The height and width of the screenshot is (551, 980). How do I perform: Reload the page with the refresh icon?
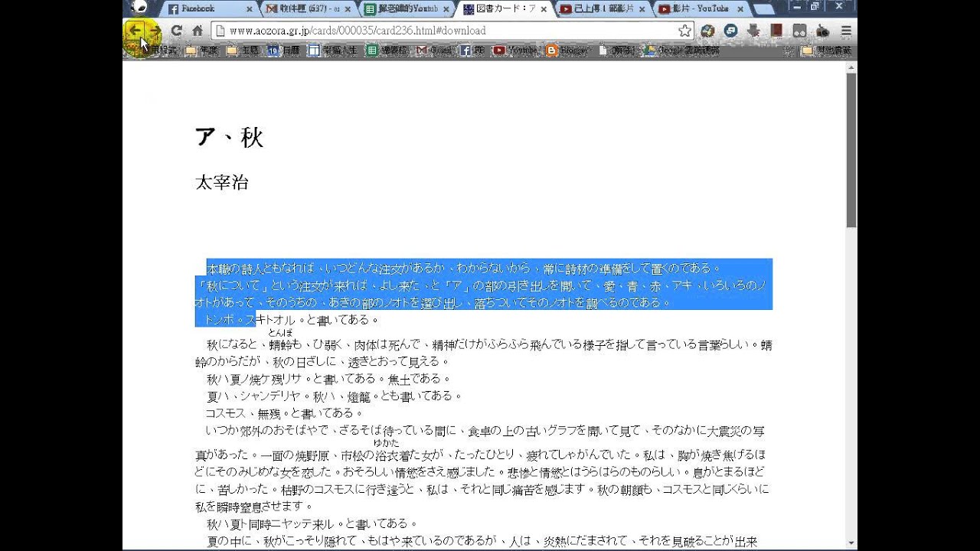(x=177, y=31)
